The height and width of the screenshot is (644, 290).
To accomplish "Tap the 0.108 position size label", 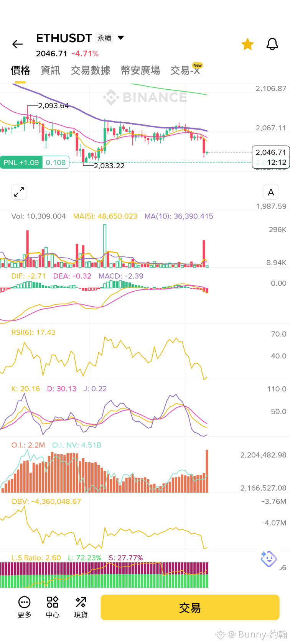I will pos(56,163).
